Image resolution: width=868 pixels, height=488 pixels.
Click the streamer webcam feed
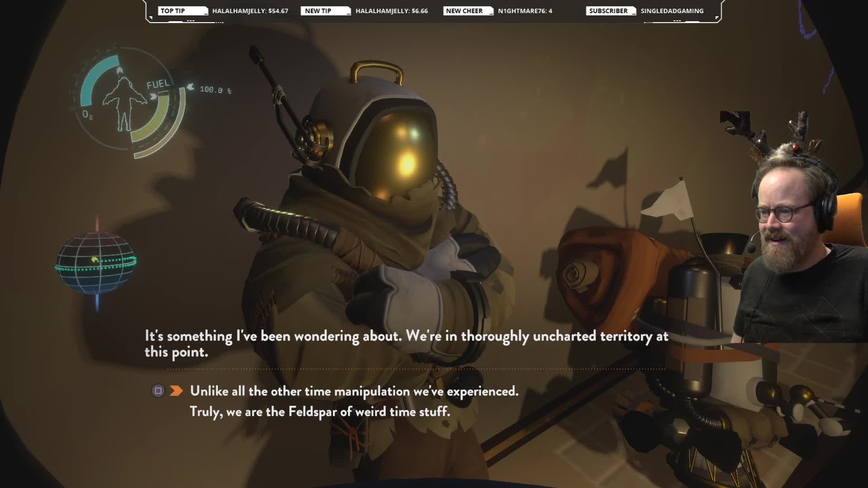pos(794,227)
